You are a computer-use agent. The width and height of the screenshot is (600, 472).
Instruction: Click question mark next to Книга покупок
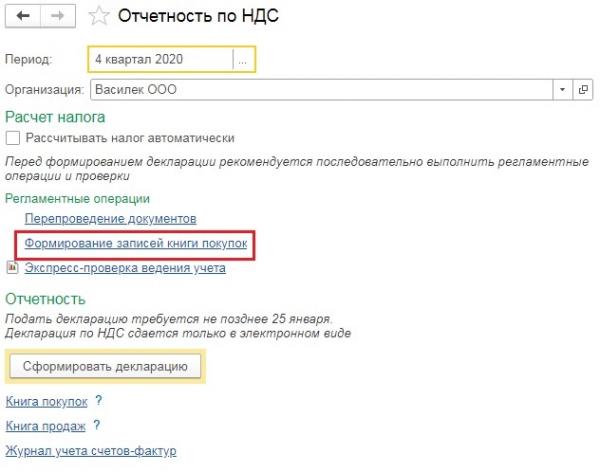(99, 401)
